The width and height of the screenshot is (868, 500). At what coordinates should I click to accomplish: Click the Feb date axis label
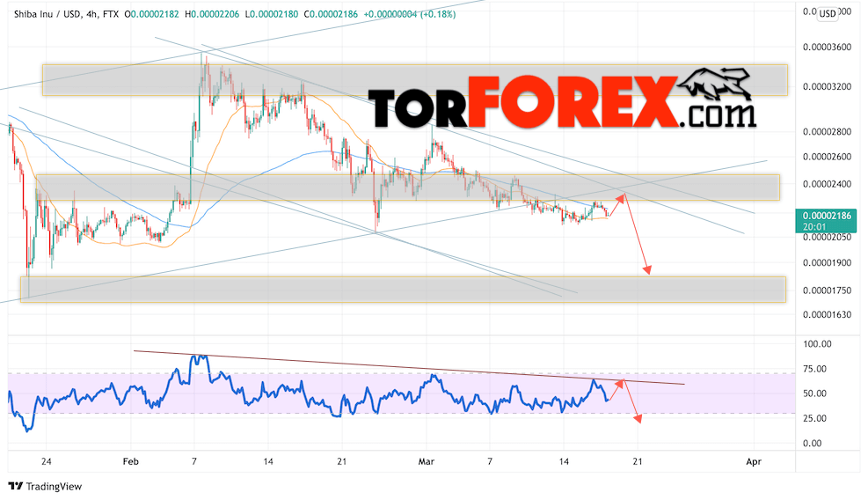[131, 462]
